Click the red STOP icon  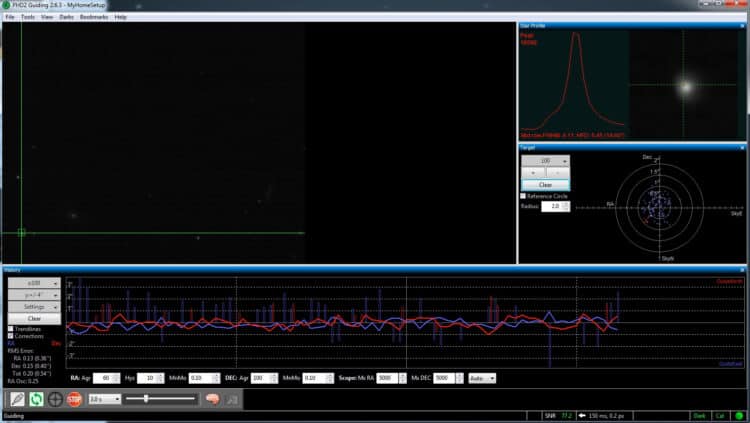74,399
